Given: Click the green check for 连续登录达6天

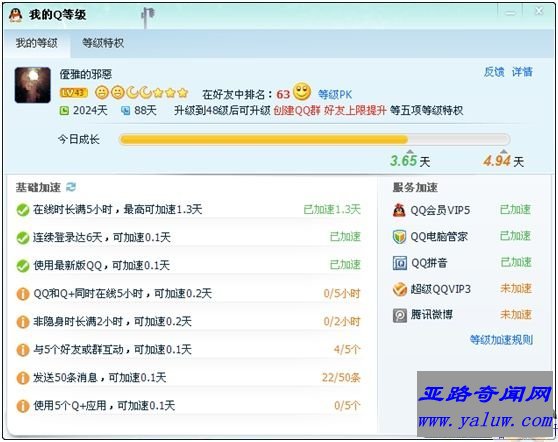Looking at the screenshot, I should 23,238.
